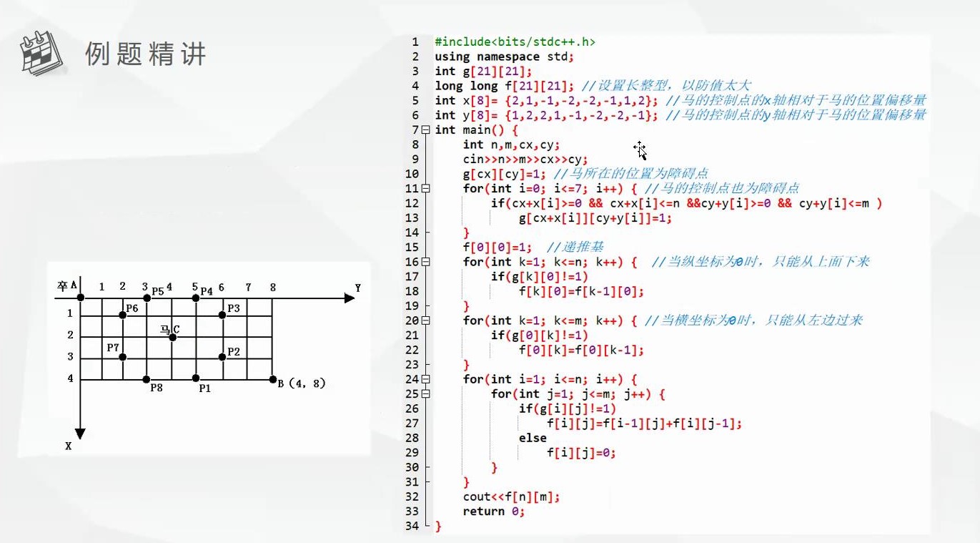Click the 'if(g[0][k]!=1)' condition
This screenshot has height=543, width=980.
coord(540,336)
